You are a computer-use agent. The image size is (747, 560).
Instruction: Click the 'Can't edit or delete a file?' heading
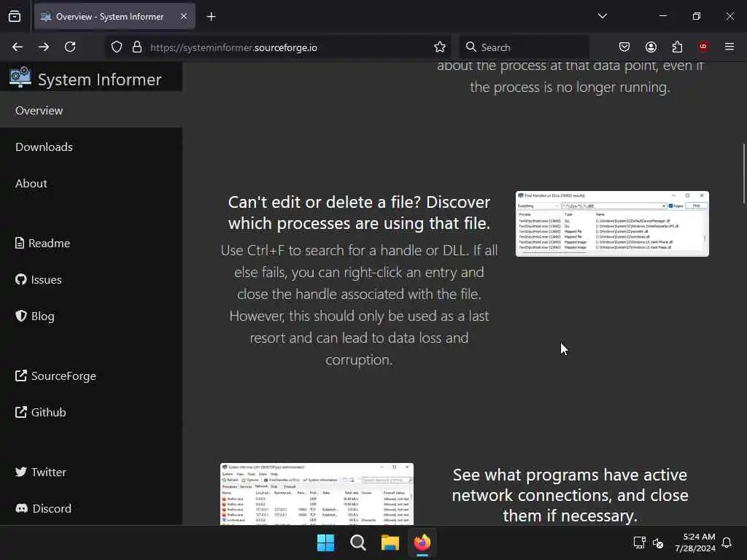click(359, 213)
